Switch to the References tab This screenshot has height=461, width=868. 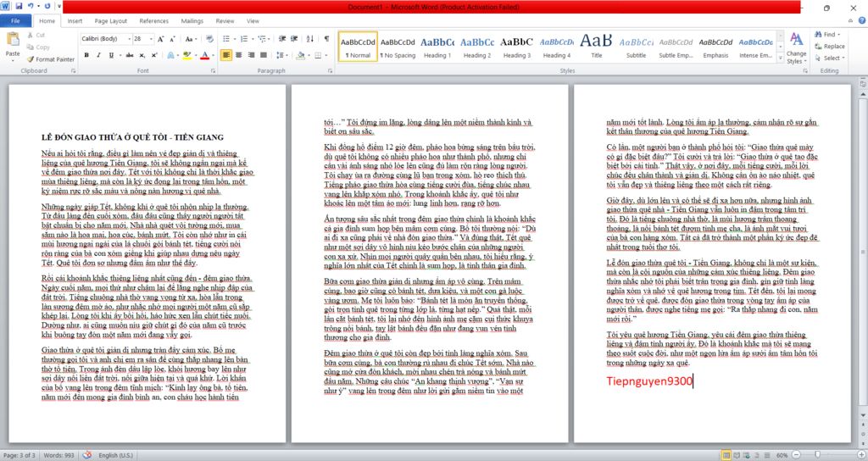(153, 20)
